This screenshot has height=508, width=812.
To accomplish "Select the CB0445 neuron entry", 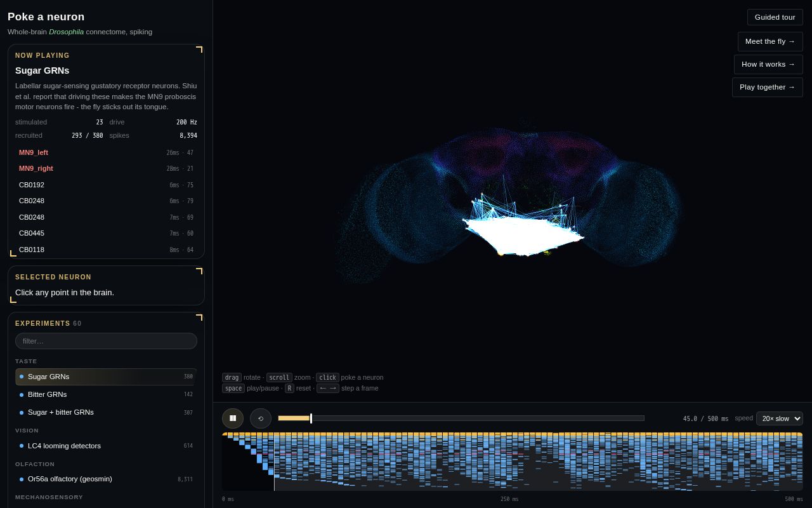I will [x=106, y=233].
